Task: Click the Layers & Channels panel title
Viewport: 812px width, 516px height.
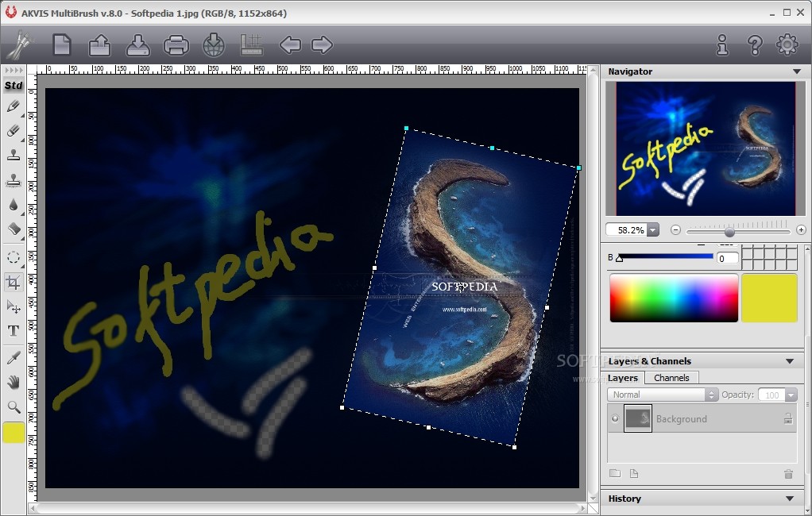Action: [649, 361]
